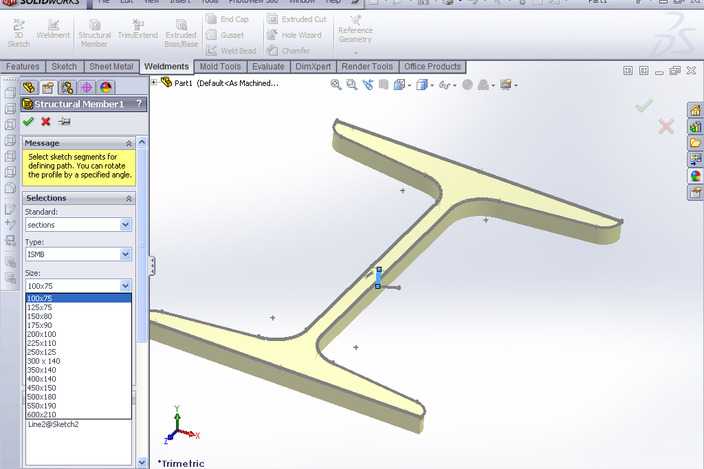The height and width of the screenshot is (469, 704).
Task: Select size 175x90 in the list
Action: coord(79,325)
